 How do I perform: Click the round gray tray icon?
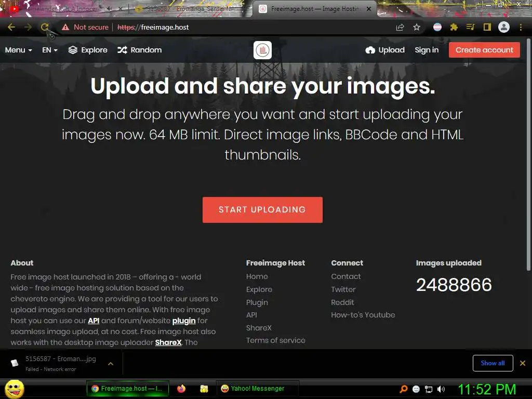coord(416,389)
